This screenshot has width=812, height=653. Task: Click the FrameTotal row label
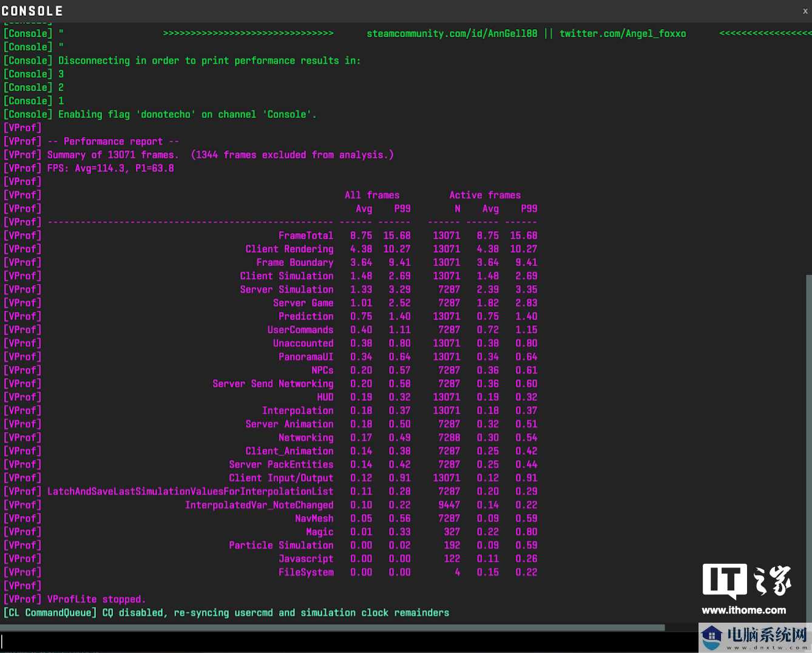pos(306,235)
